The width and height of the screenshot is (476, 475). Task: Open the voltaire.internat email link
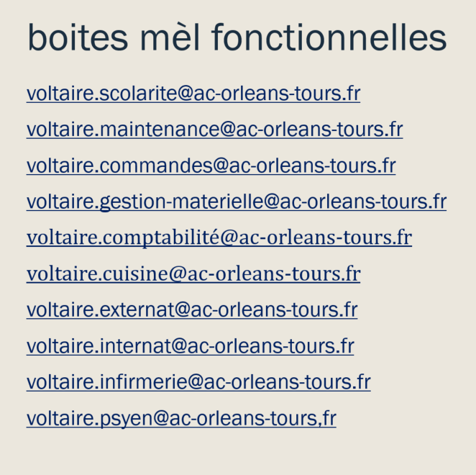click(x=191, y=346)
